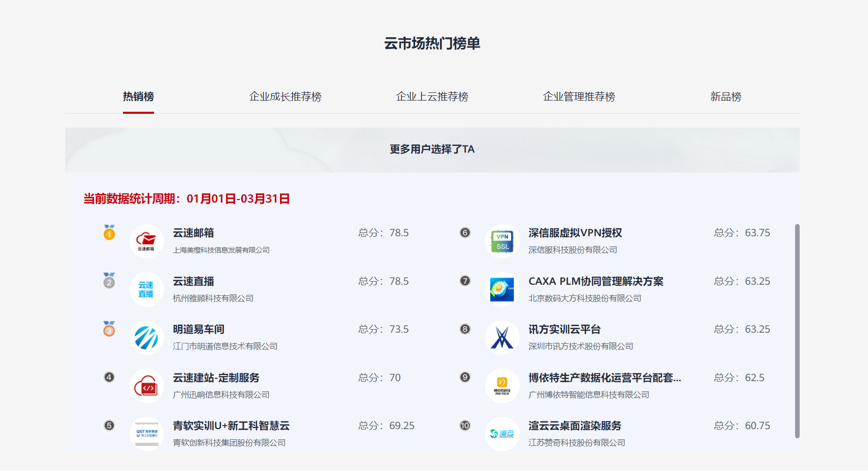Image resolution: width=868 pixels, height=472 pixels.
Task: Open the 博依特生产数据化运营平台 logo icon
Action: [502, 386]
